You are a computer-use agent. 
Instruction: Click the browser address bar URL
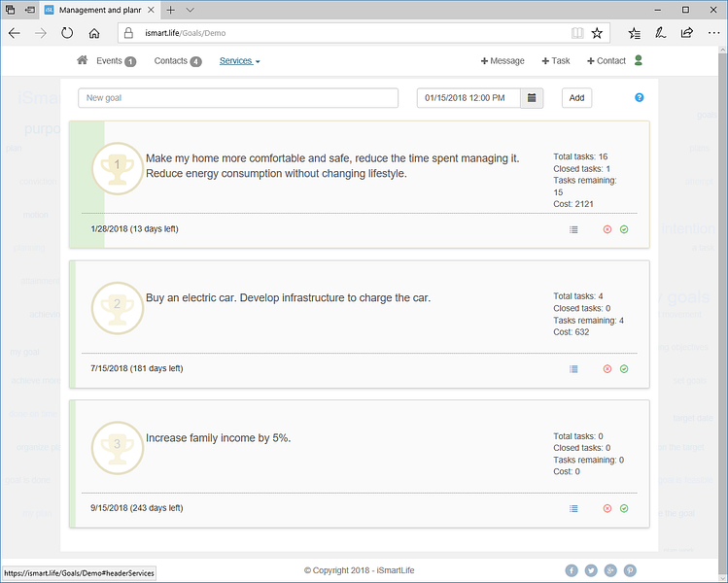(x=186, y=33)
